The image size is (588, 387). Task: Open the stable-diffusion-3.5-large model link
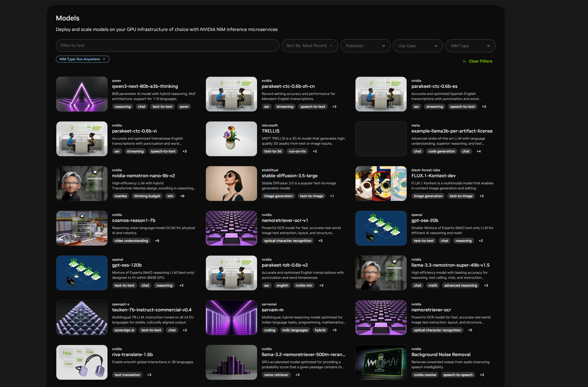pyautogui.click(x=289, y=176)
